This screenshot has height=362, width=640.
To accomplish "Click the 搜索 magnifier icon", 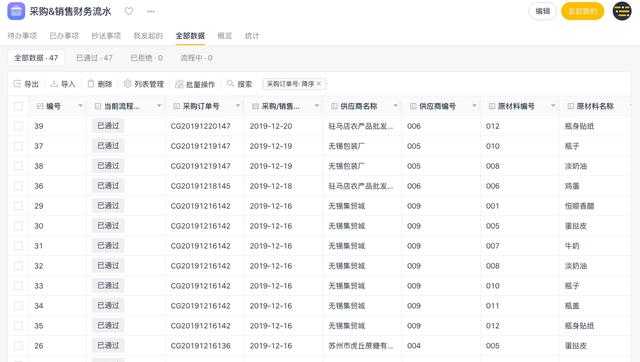I will [x=231, y=83].
